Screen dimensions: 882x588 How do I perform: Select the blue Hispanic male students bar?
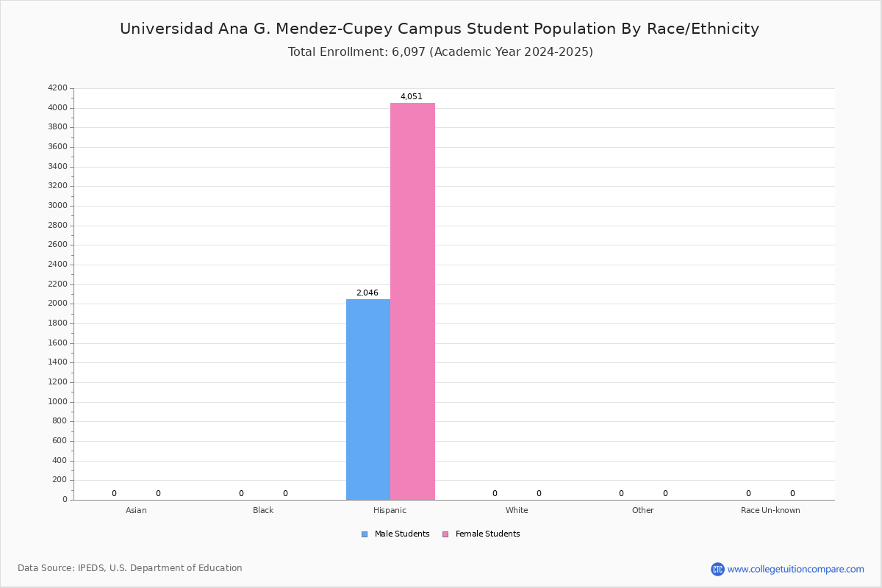[368, 400]
